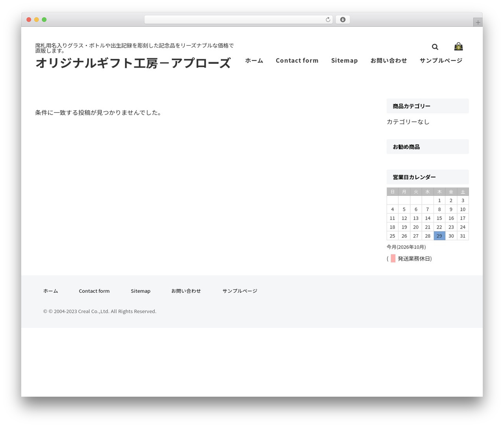The height and width of the screenshot is (427, 504).
Task: Click the 条件に一致する投稿が見つかりませんでした message
Action: click(x=98, y=113)
